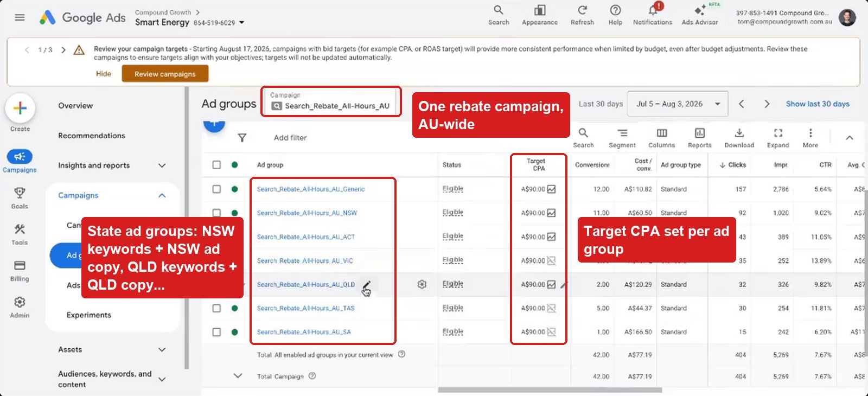The height and width of the screenshot is (396, 868).
Task: Launch Ads Advisor
Action: (x=700, y=15)
